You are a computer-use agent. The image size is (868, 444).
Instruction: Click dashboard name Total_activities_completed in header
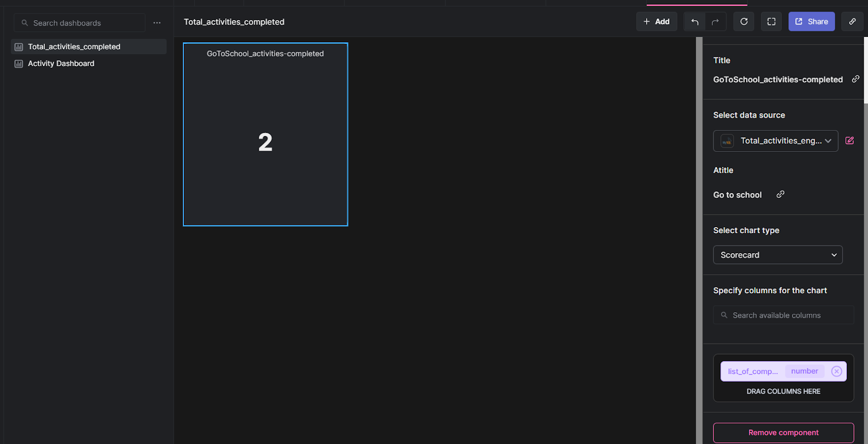point(234,22)
